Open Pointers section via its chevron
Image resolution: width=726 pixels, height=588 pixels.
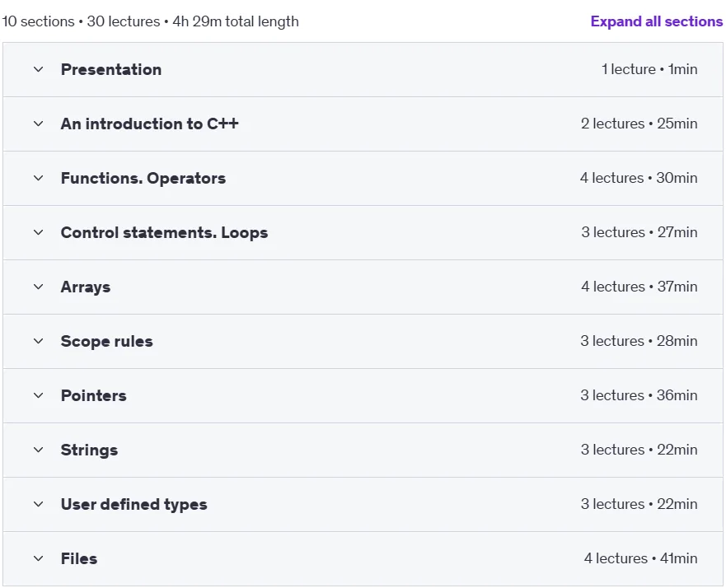[39, 395]
